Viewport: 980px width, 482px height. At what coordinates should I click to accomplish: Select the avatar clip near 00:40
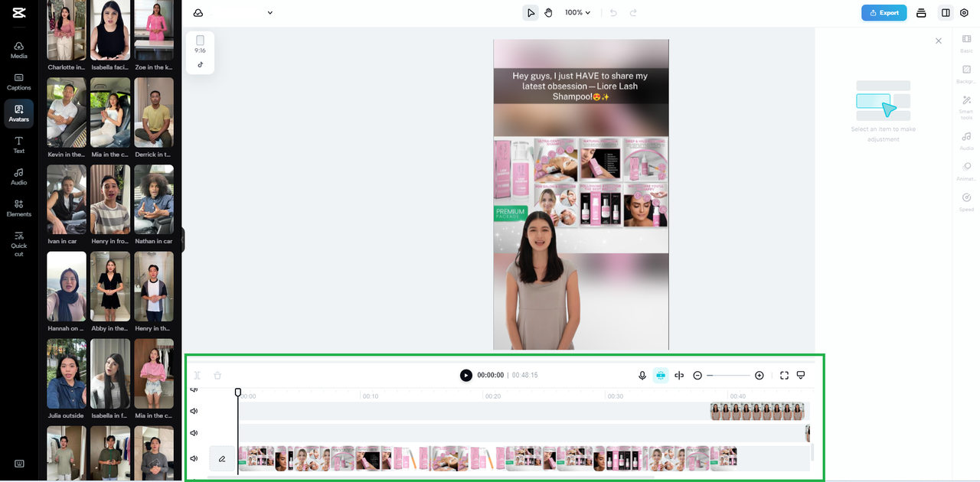click(757, 412)
